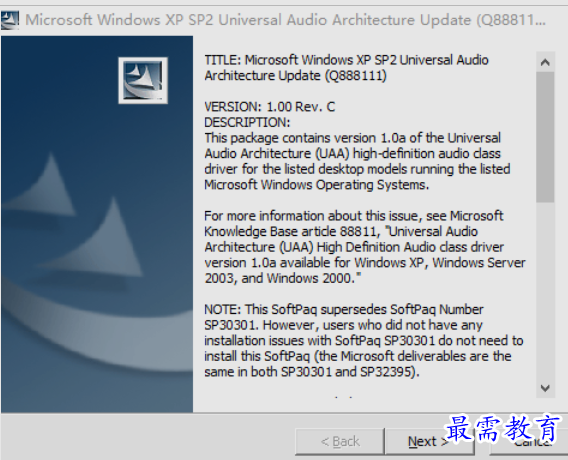This screenshot has height=460, width=568.
Task: Click the vertical scrollbar thumb
Action: pyautogui.click(x=545, y=137)
